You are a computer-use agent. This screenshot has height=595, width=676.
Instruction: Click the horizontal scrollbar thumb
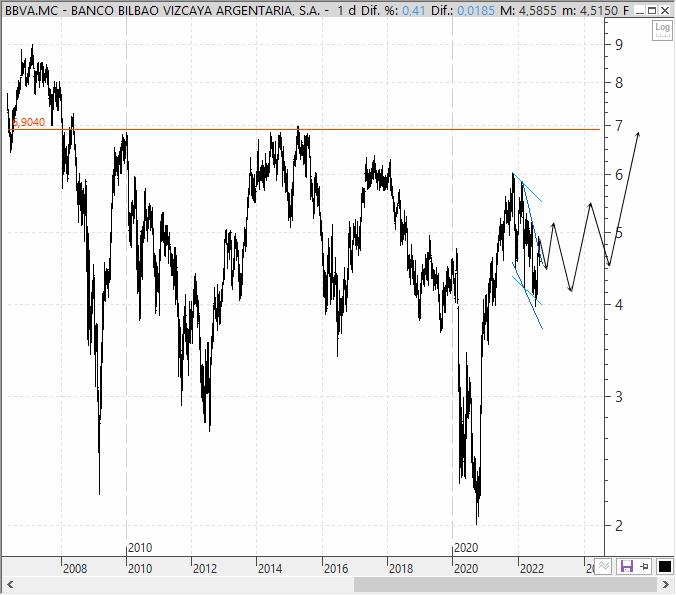505,585
